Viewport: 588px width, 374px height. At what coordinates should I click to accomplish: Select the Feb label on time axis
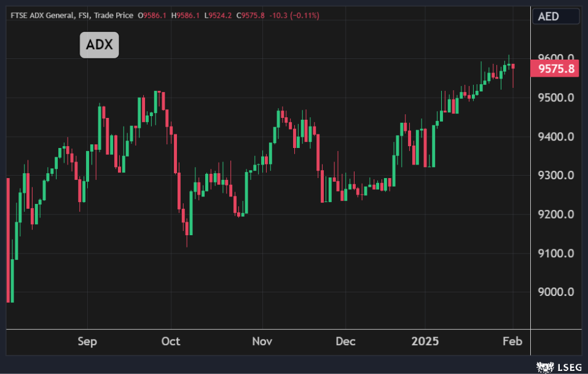512,341
